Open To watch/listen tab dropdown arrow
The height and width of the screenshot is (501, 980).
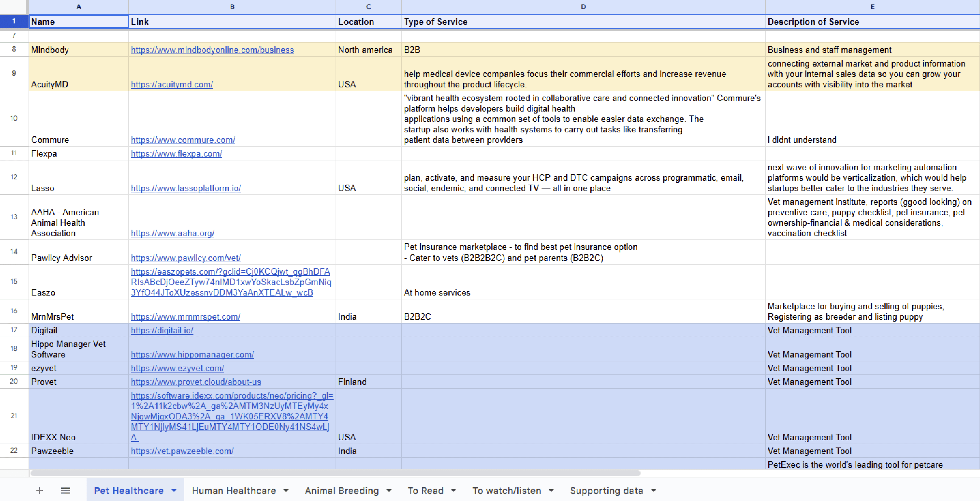(551, 490)
